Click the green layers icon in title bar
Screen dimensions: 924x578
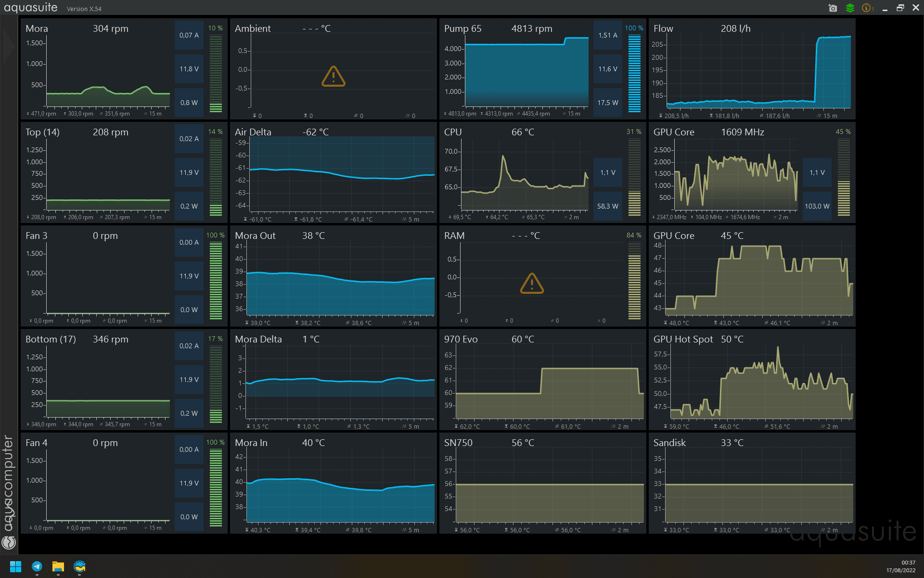click(x=850, y=8)
